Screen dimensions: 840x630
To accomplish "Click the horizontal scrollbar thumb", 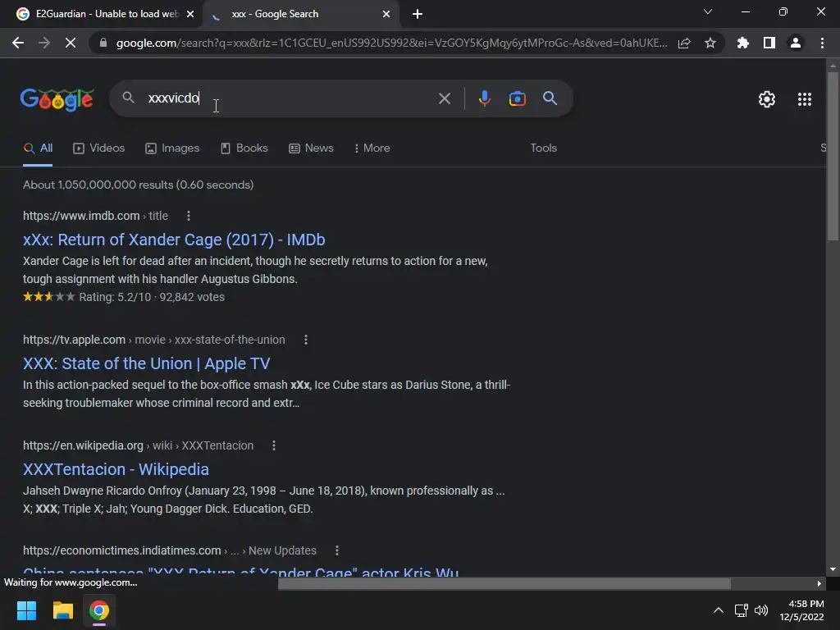I will click(x=504, y=583).
